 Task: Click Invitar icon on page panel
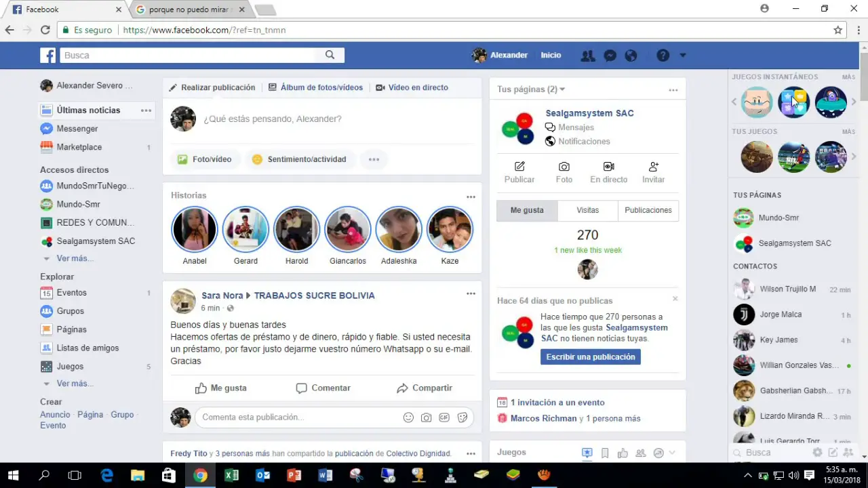click(x=654, y=167)
